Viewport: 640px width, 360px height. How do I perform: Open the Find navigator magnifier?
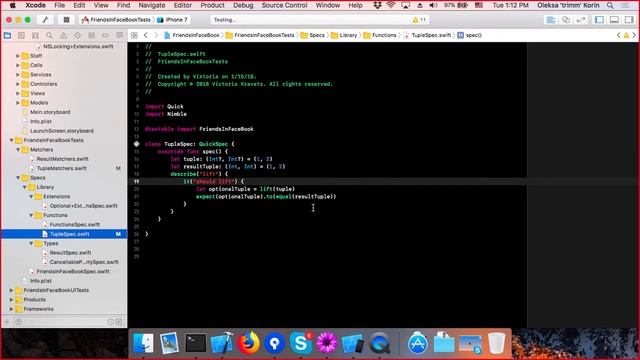49,36
